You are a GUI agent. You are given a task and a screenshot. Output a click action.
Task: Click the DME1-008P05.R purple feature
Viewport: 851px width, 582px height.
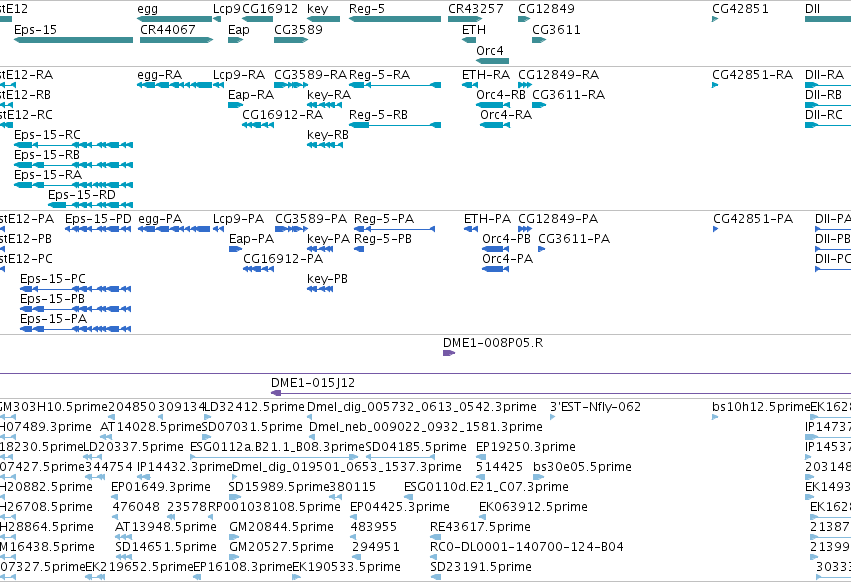(449, 353)
